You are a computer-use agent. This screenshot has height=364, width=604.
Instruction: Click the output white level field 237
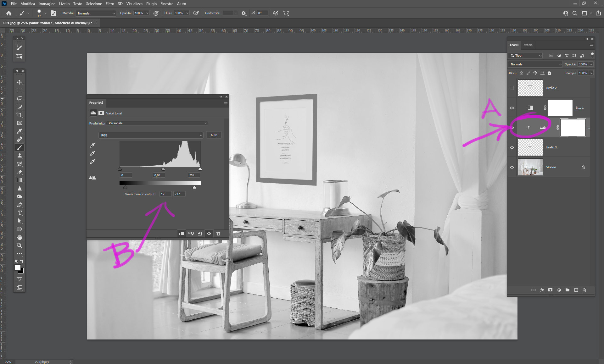click(x=179, y=194)
